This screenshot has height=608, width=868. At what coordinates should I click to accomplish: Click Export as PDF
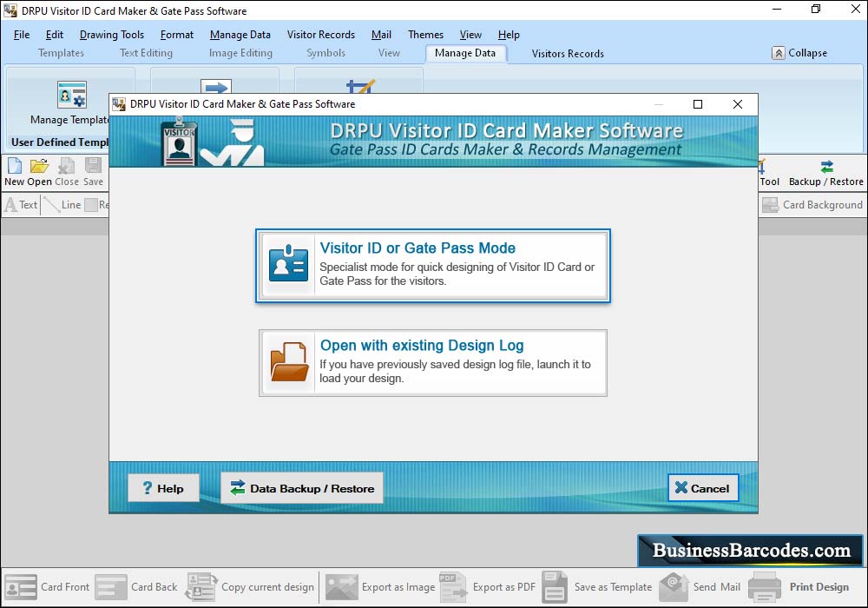pos(488,587)
